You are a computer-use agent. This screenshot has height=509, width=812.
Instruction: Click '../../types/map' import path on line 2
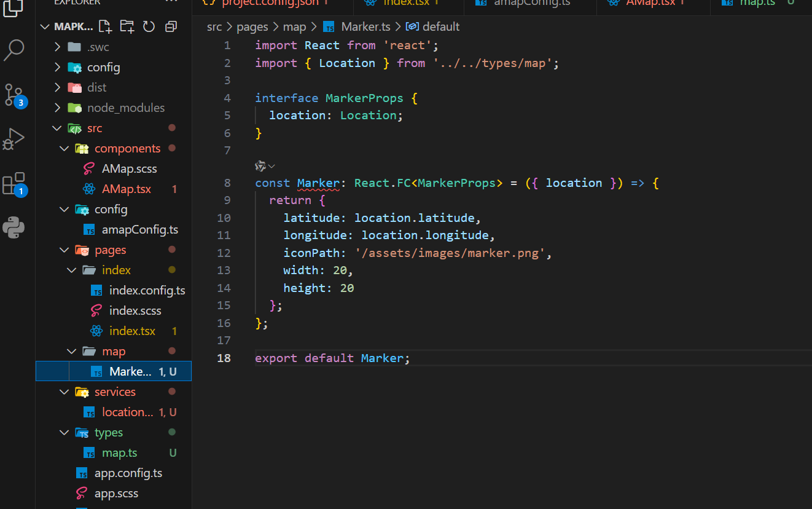[492, 63]
